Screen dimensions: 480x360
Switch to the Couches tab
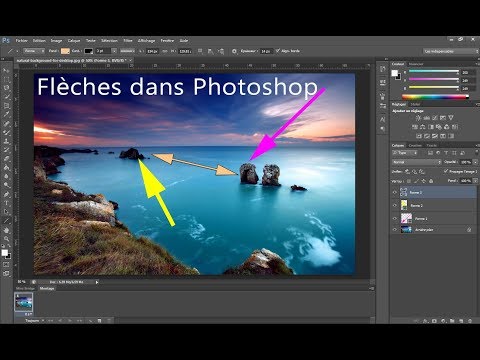click(415, 145)
